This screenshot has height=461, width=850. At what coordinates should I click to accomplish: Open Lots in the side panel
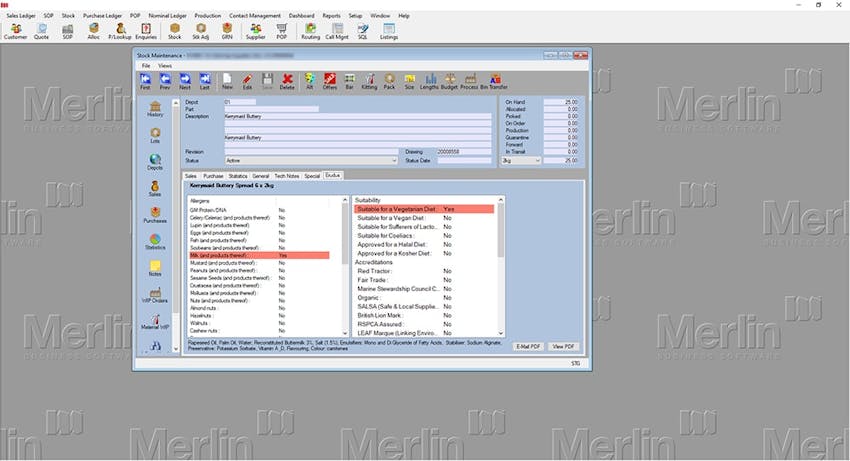pyautogui.click(x=155, y=136)
